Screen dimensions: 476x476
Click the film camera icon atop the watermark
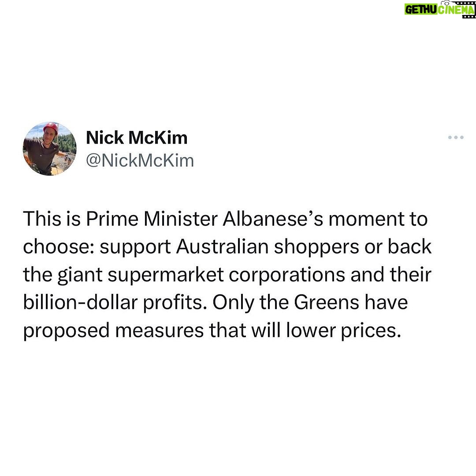click(446, 3)
